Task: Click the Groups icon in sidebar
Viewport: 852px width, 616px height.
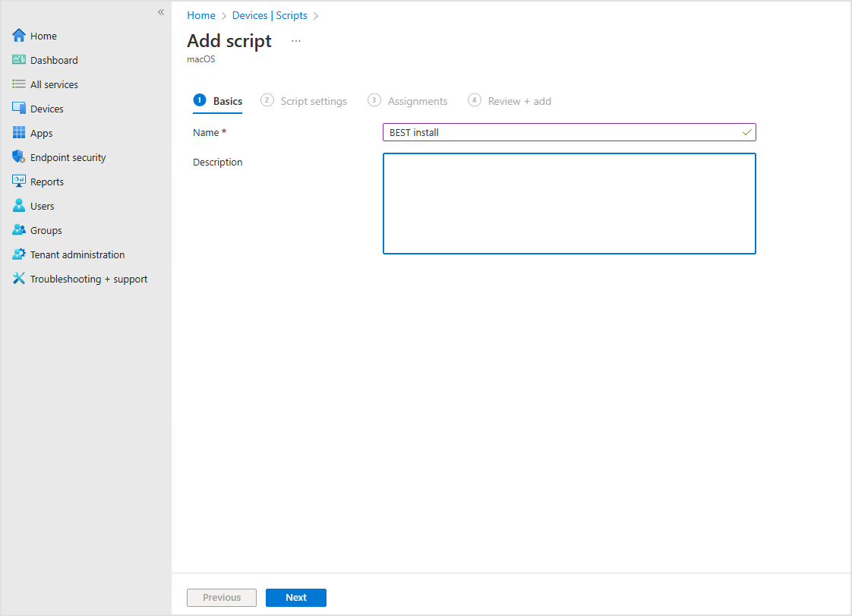Action: pyautogui.click(x=18, y=229)
